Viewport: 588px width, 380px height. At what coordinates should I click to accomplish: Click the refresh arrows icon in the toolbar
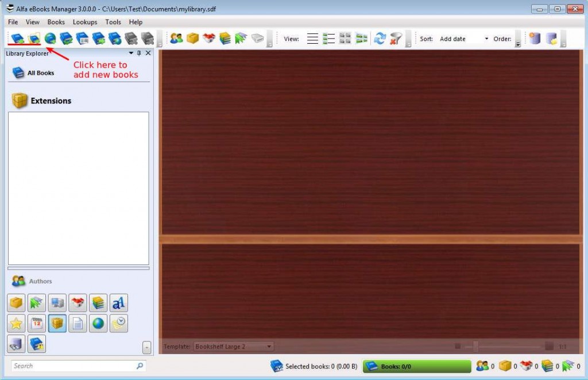coord(380,39)
